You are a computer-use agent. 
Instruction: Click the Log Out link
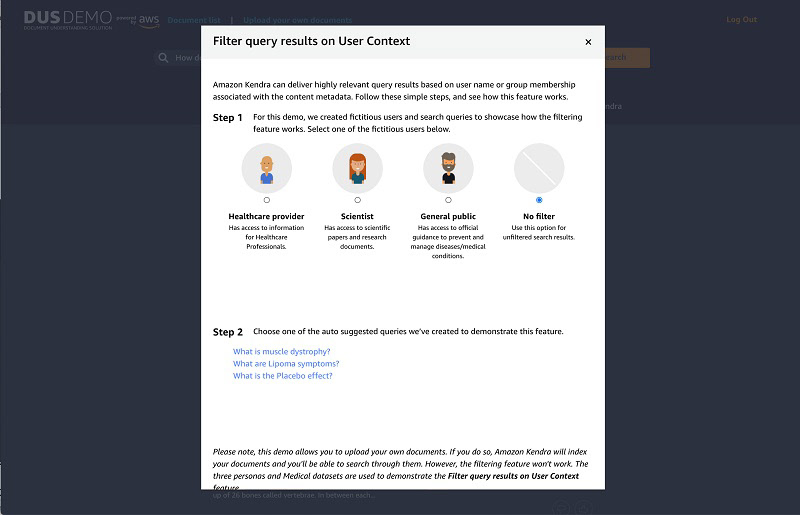tap(741, 19)
